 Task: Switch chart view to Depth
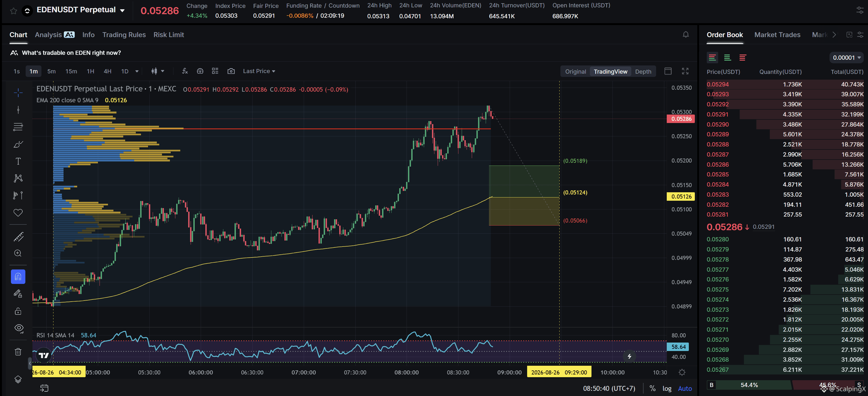[643, 71]
